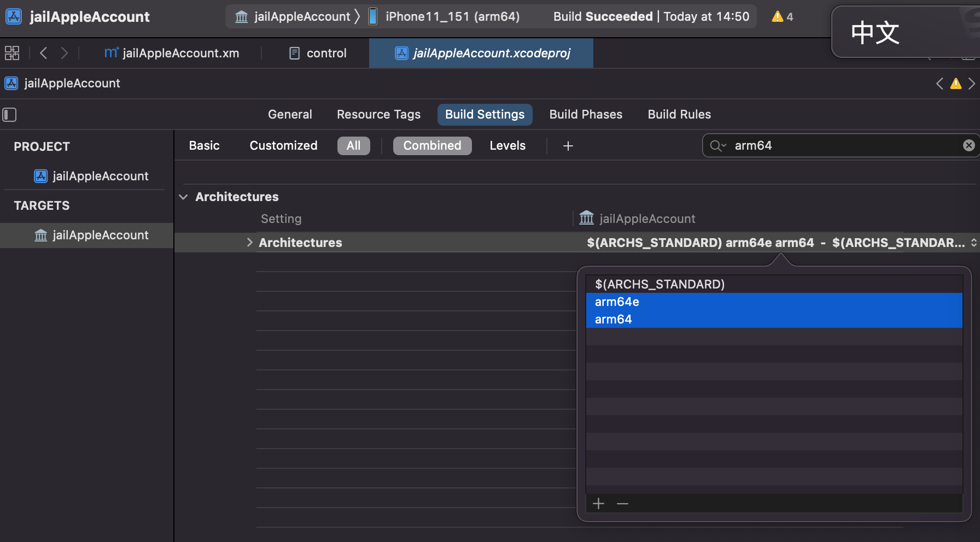Viewport: 980px width, 542px height.
Task: Select the arm64 entry in popover
Action: (x=774, y=319)
